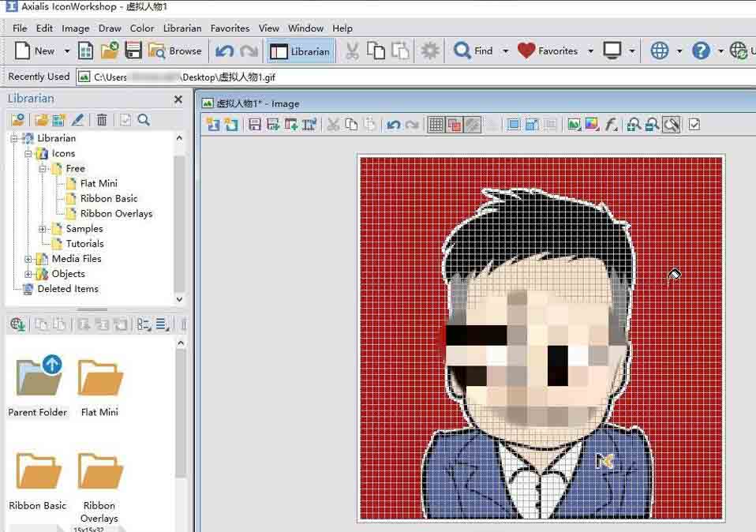Toggle the highlighted zoom tool button
The width and height of the screenshot is (756, 532).
pos(671,125)
